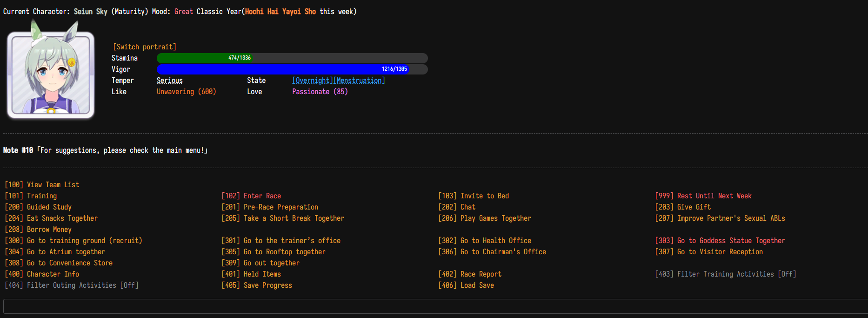Choose Go to Visitor Reception option
Screen dimensions: 868x318
coord(709,252)
